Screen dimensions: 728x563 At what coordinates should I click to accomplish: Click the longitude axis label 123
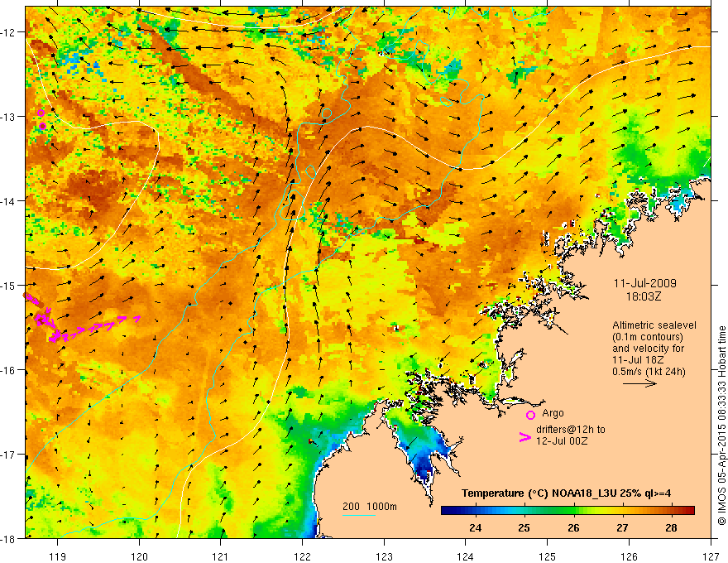click(384, 556)
